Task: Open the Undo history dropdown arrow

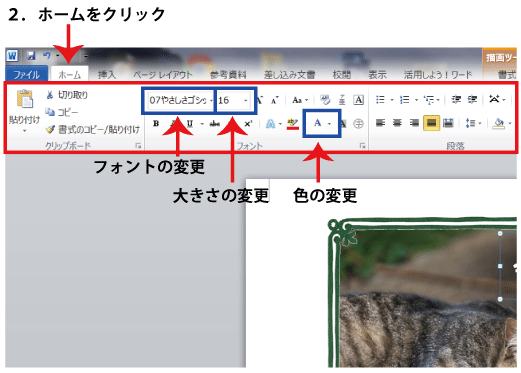Action: coord(57,56)
